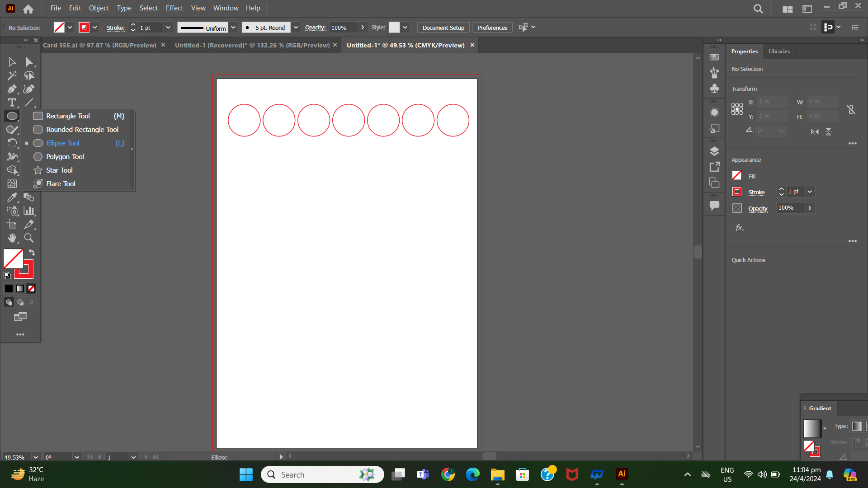Click the Home icon
Viewport: 868px width, 488px height.
pyautogui.click(x=28, y=9)
